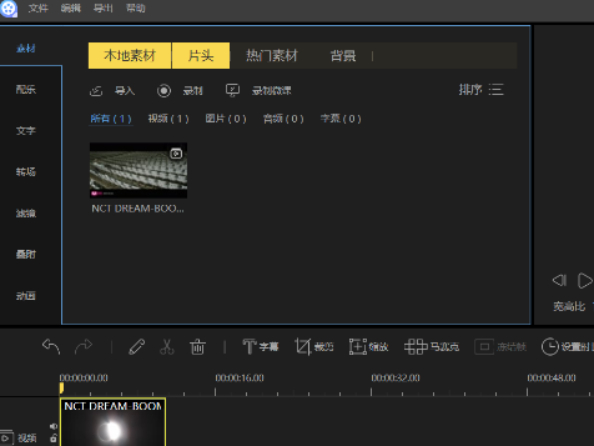Select the NCT DREAM-BOO media thumbnail

pyautogui.click(x=138, y=170)
